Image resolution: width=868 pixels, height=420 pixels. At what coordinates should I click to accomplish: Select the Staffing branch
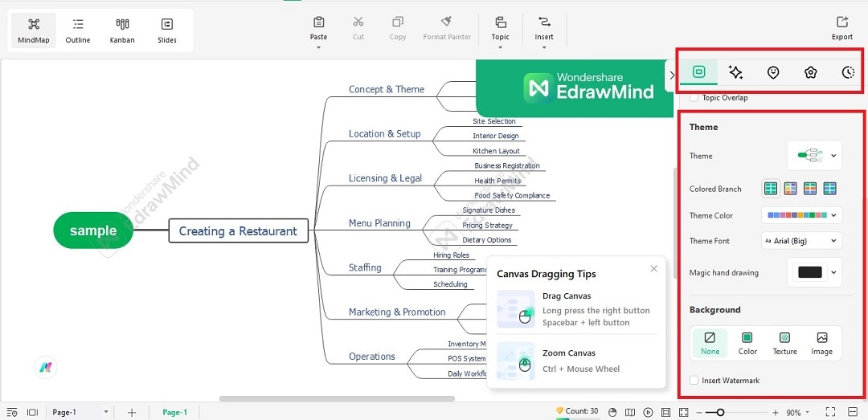365,267
